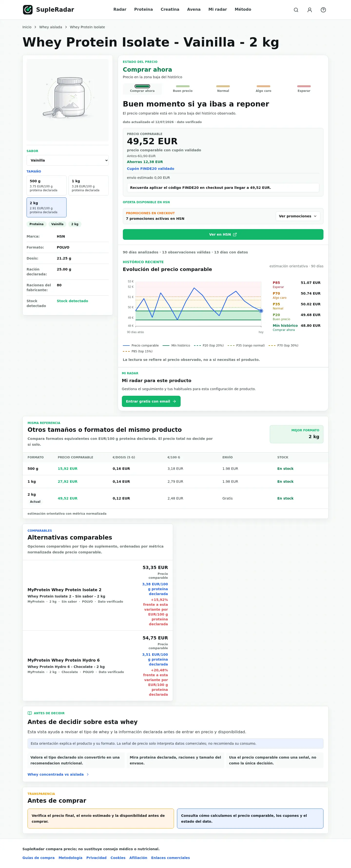Image resolution: width=351 pixels, height=868 pixels.
Task: Select the 2 kg size option
Action: (x=47, y=207)
